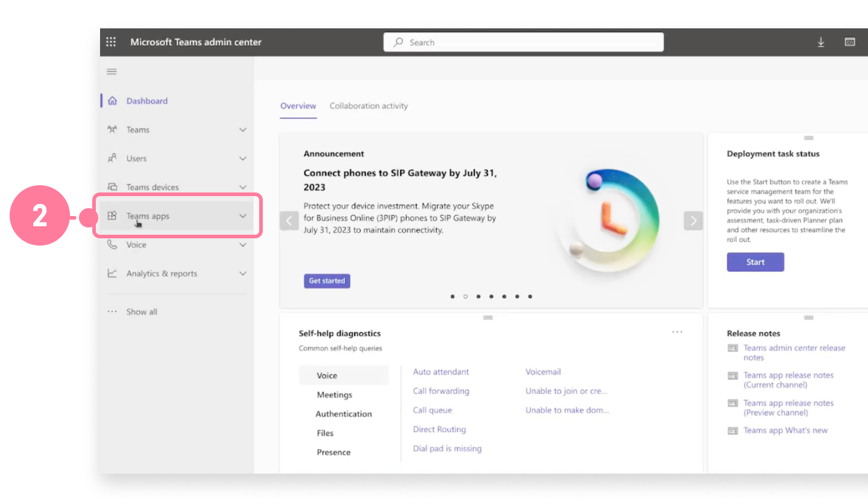Click the Voice phone icon
Viewport: 868px width, 502px height.
(x=112, y=244)
